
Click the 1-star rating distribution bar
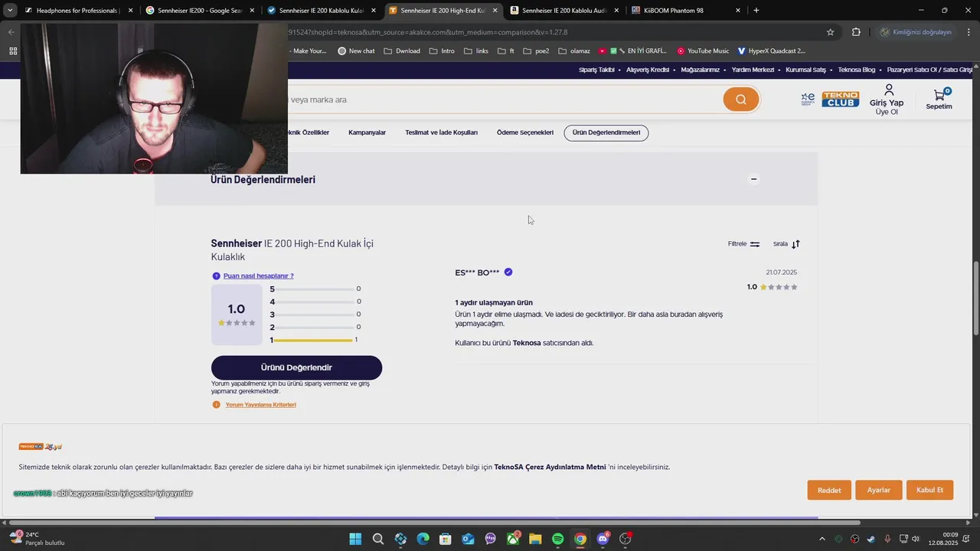[315, 340]
